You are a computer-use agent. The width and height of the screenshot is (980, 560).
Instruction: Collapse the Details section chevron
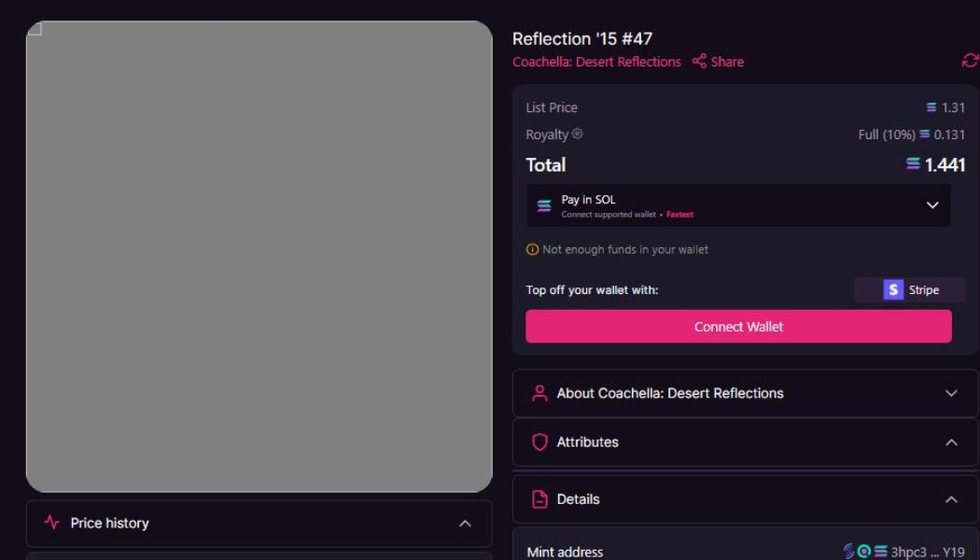tap(951, 499)
